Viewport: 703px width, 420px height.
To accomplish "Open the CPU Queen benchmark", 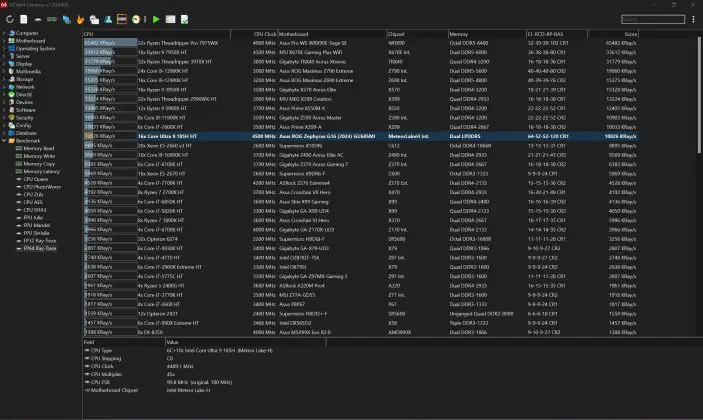I will [35, 179].
